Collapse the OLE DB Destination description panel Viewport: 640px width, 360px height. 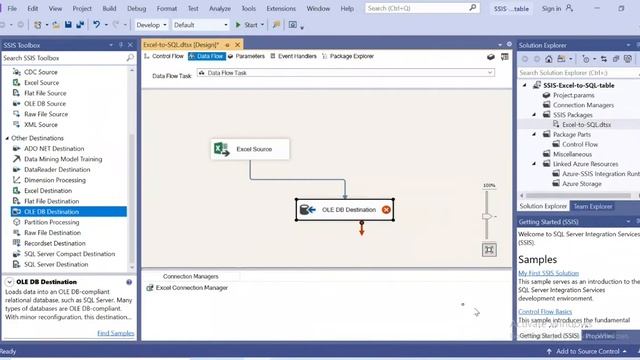[x=9, y=282]
